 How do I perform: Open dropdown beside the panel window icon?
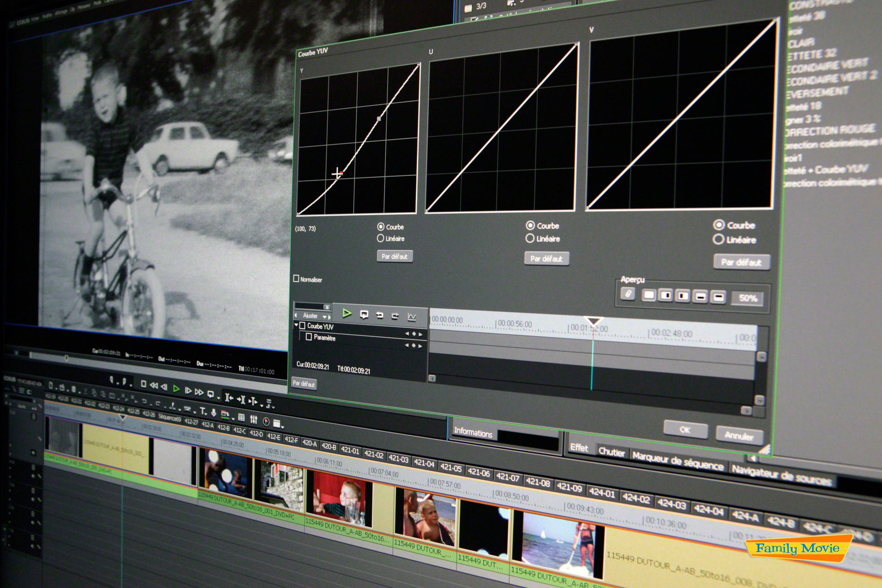tap(283, 427)
